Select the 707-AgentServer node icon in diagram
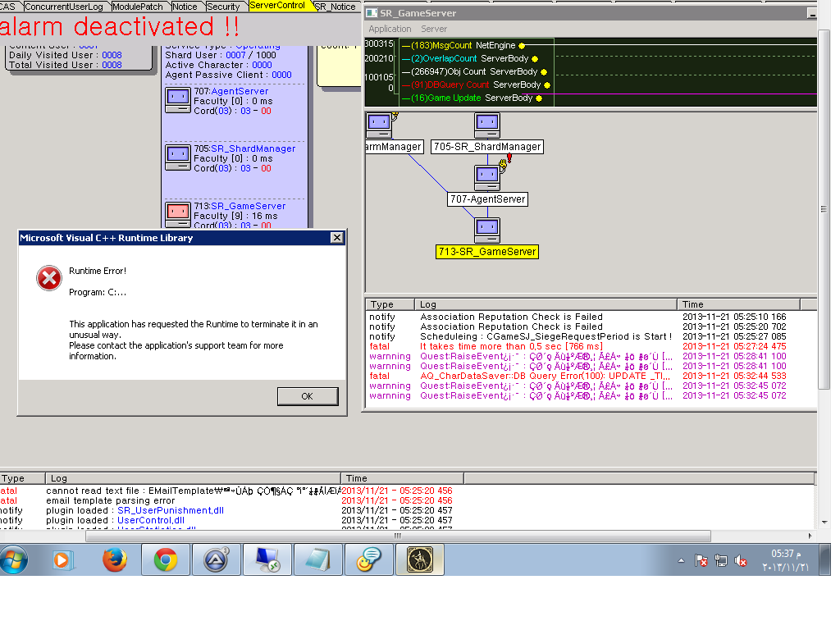 487,178
